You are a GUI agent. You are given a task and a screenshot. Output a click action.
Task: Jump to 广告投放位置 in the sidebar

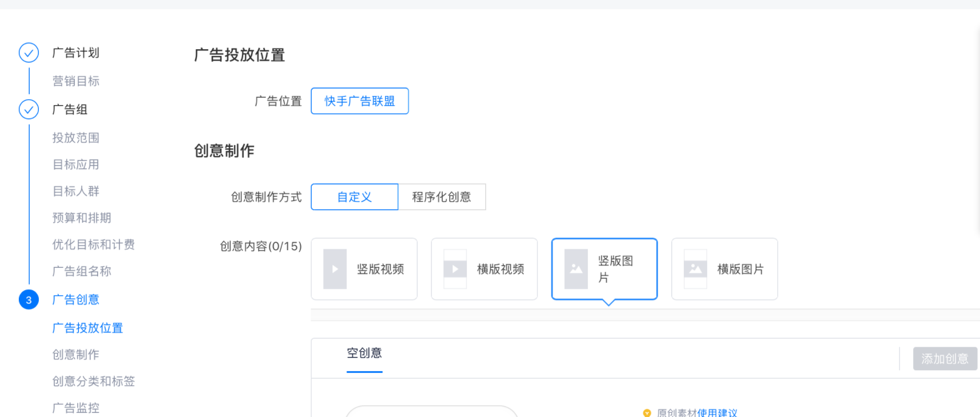pos(88,328)
